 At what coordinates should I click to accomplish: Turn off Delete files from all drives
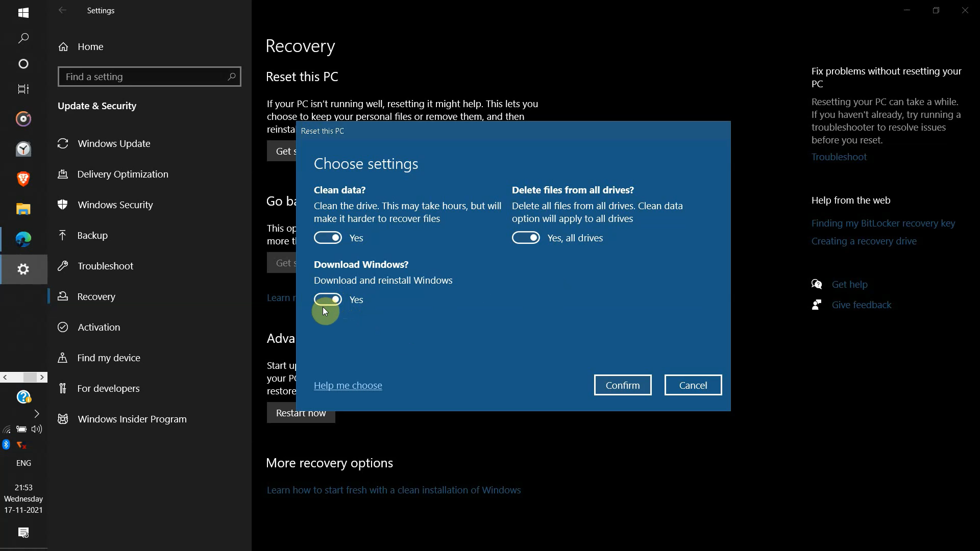coord(526,237)
